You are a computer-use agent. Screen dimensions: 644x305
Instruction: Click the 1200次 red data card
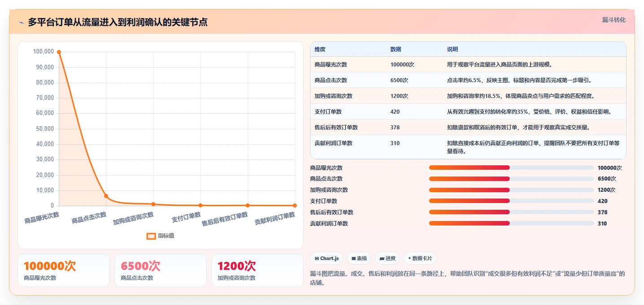(258, 270)
